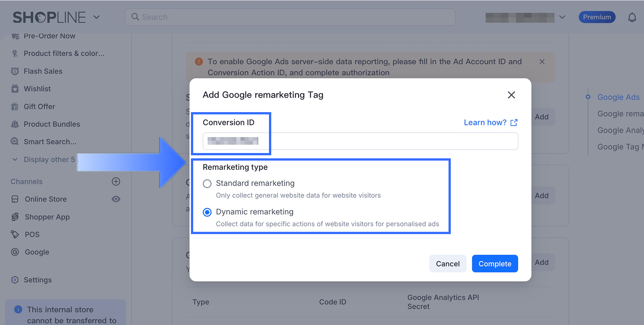Expand the SHOPLINE logo dropdown
The image size is (644, 325).
[x=97, y=17]
